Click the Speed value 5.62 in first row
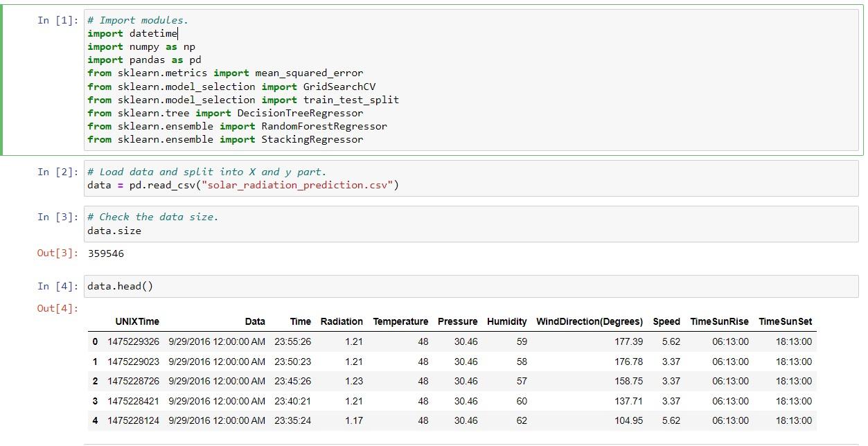This screenshot has width=868, height=446. point(666,341)
